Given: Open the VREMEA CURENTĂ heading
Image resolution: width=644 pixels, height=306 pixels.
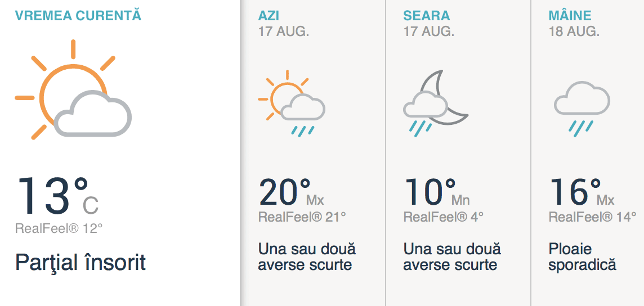Looking at the screenshot, I should coord(78,15).
